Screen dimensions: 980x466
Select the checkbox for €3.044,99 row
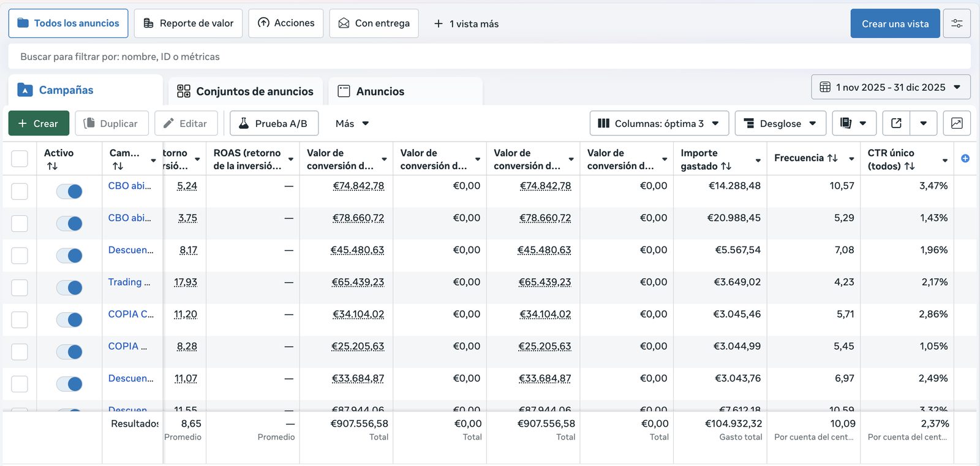click(20, 351)
